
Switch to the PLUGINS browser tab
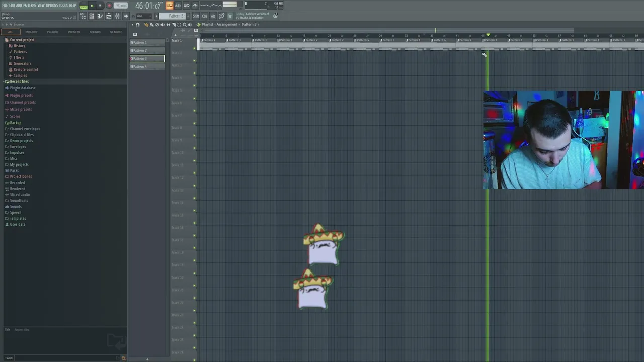[53, 32]
